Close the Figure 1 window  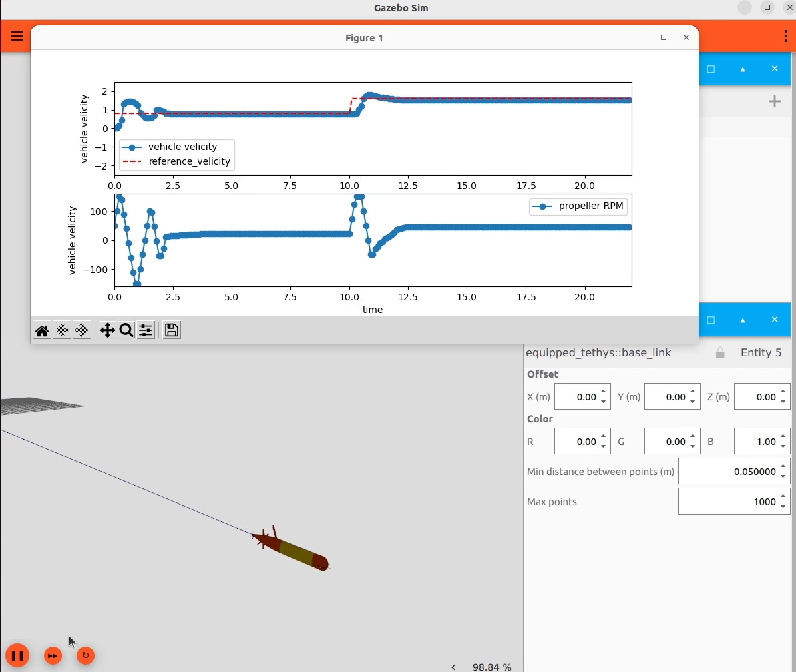coord(686,37)
